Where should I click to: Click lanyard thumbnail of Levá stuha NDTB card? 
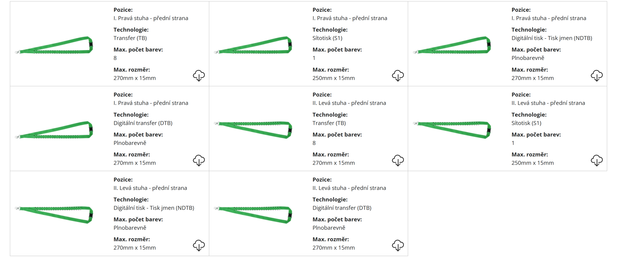[54, 215]
